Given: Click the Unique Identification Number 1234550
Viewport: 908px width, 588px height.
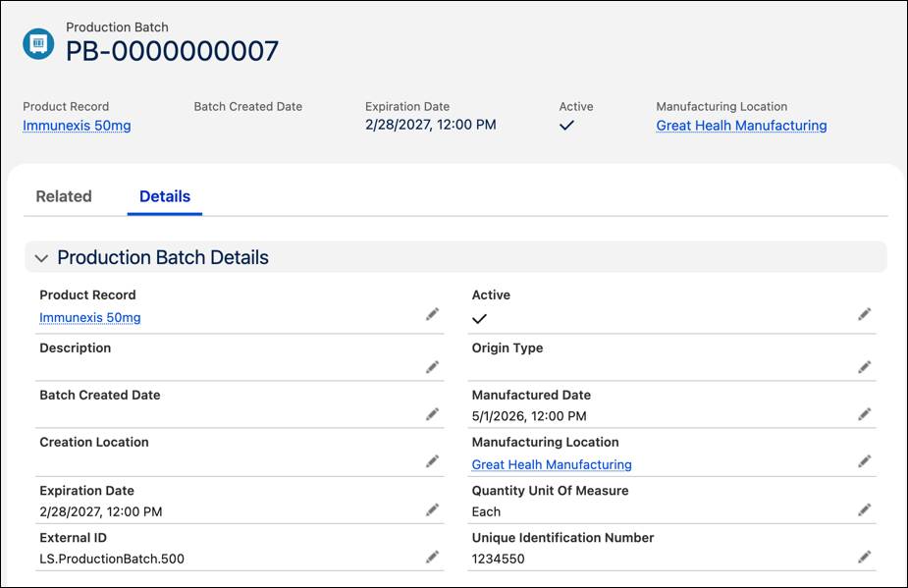Looking at the screenshot, I should (x=498, y=559).
